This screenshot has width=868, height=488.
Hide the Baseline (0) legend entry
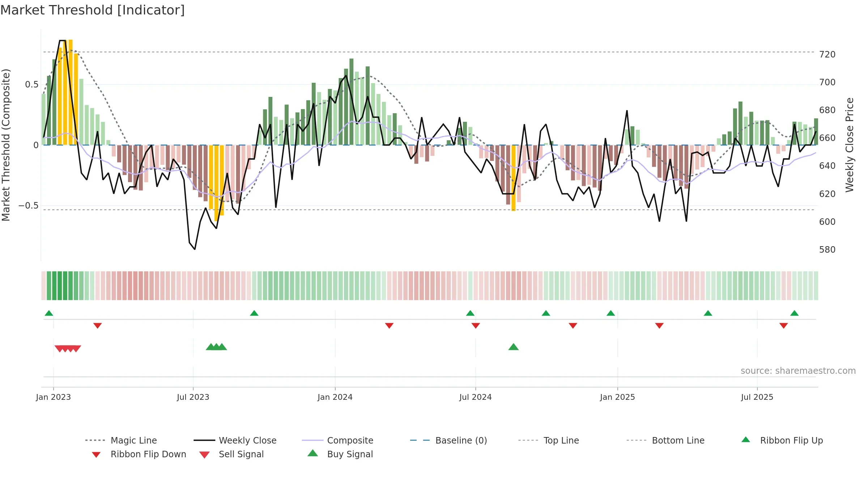(x=448, y=440)
